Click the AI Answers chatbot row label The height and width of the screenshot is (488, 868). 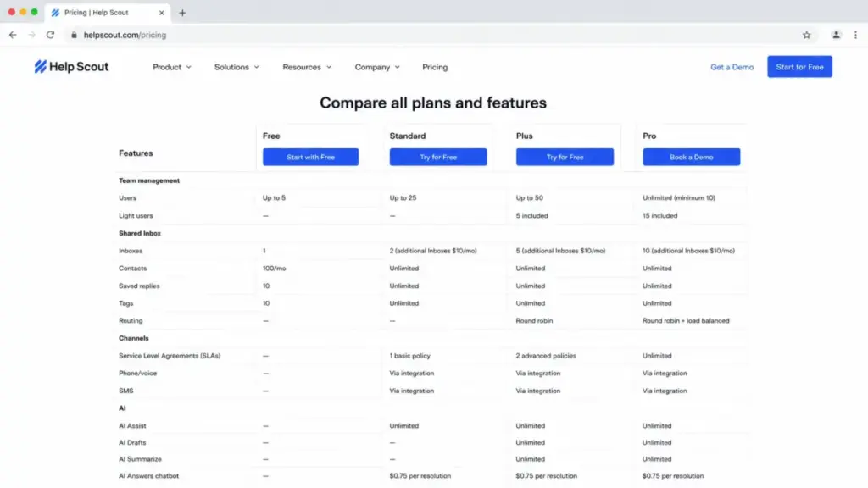[149, 476]
